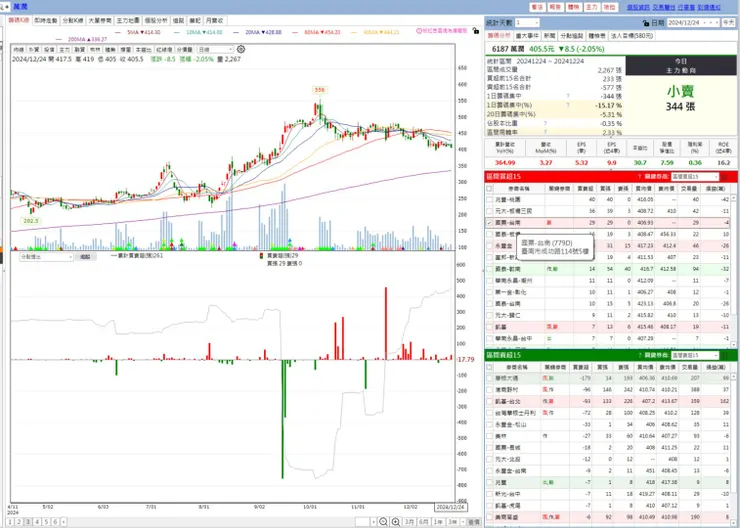Open the 法人目標(580元) tab
Screen dimensions: 740x528
[x=632, y=35]
